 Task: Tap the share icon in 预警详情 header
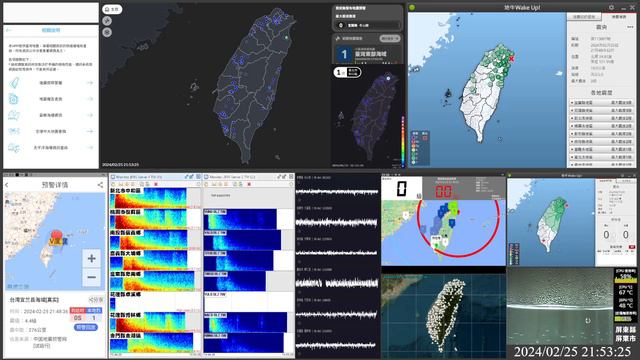point(100,185)
